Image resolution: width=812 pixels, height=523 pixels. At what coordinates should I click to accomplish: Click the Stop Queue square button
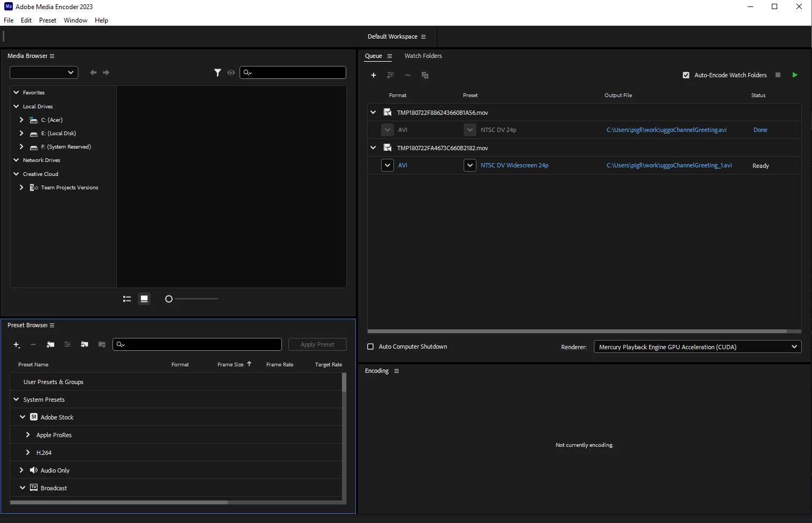778,75
